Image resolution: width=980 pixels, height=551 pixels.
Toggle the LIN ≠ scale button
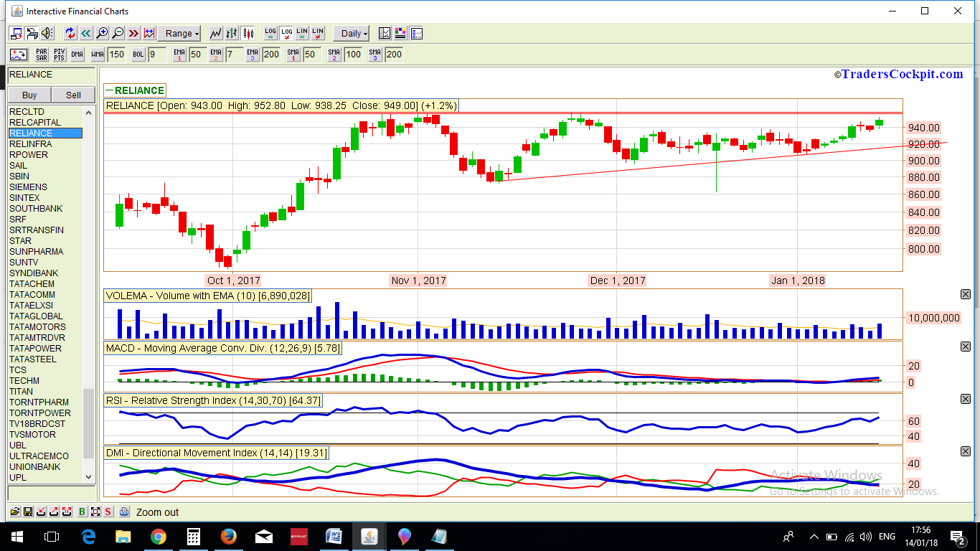tap(318, 33)
